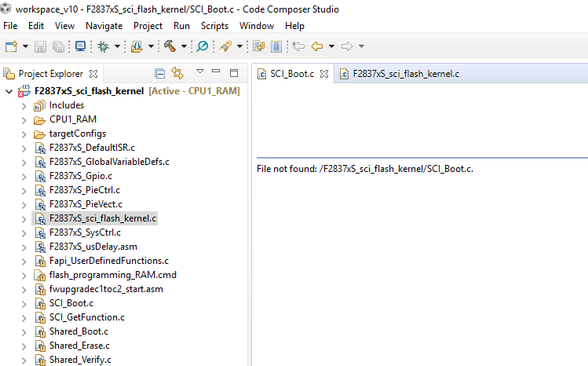Open the Forward history dropdown arrow
The height and width of the screenshot is (366, 588).
361,46
